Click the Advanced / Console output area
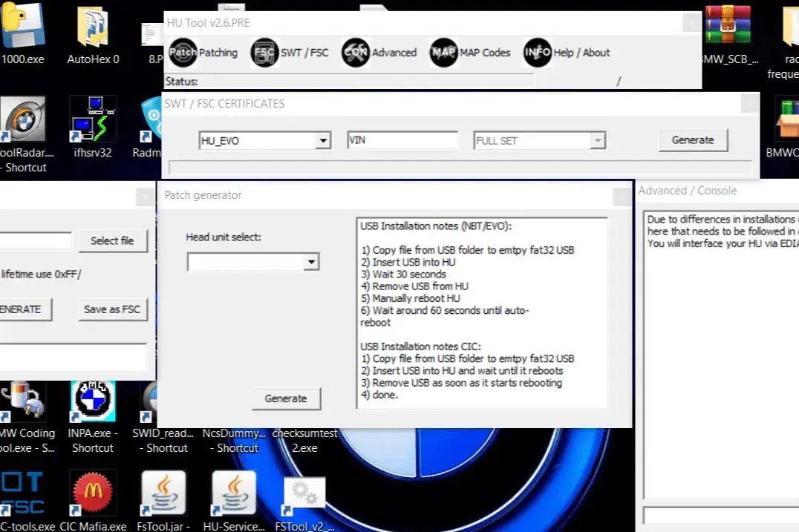 click(721, 355)
